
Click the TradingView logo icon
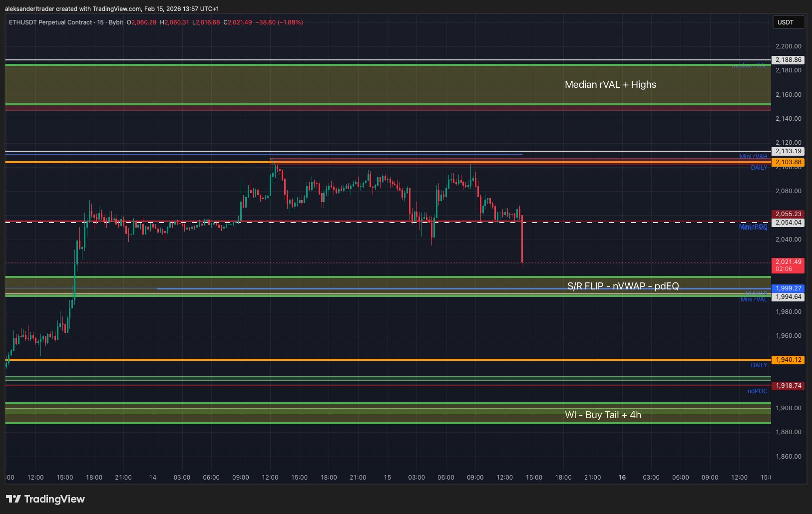[x=13, y=499]
